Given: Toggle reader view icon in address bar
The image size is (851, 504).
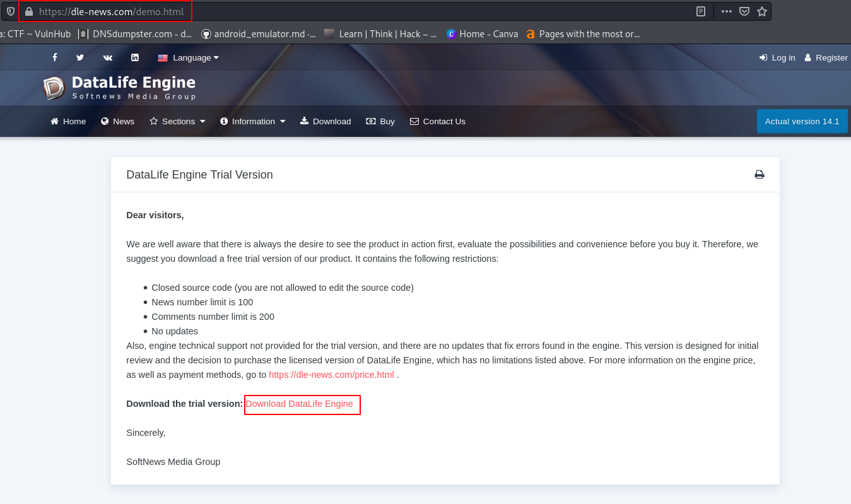Looking at the screenshot, I should pyautogui.click(x=700, y=11).
